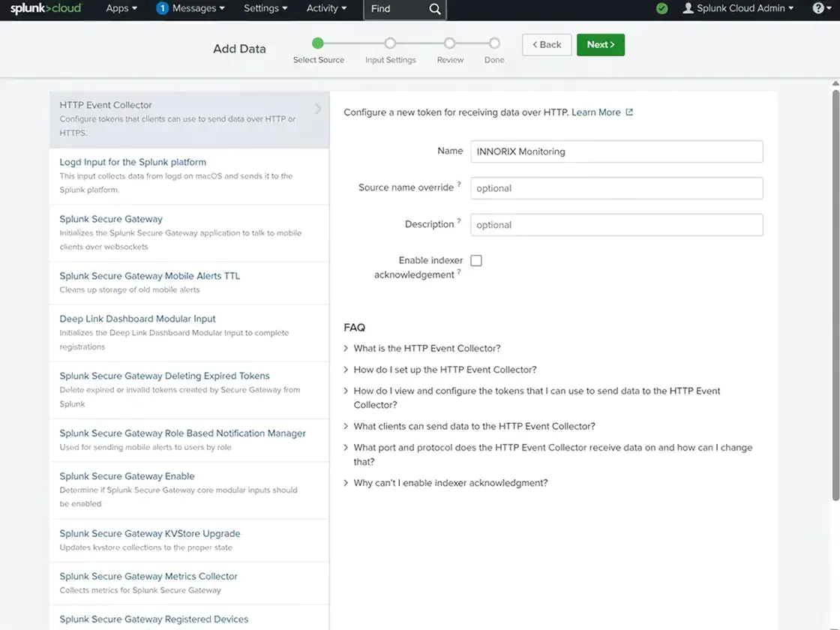Image resolution: width=840 pixels, height=630 pixels.
Task: Expand 'What is the HTTP Event Collector?' FAQ
Action: click(422, 348)
